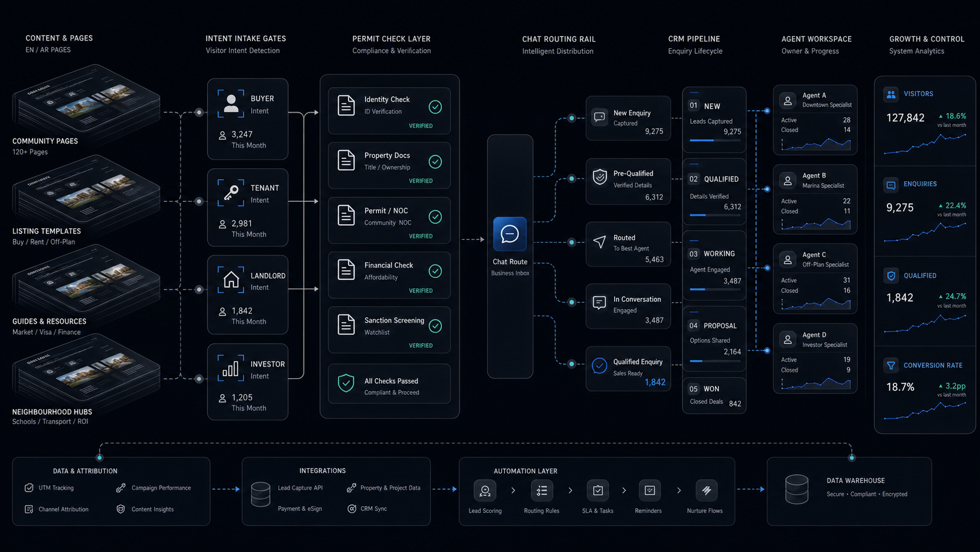Click the chevron after Lead Scoring
Screen dimensions: 980x552
[513, 490]
